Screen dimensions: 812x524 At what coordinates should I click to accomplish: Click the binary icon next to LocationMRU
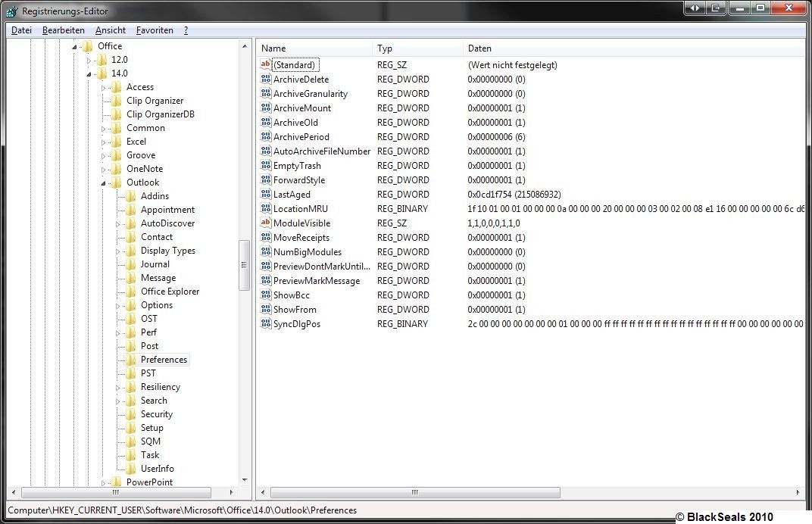[x=265, y=209]
